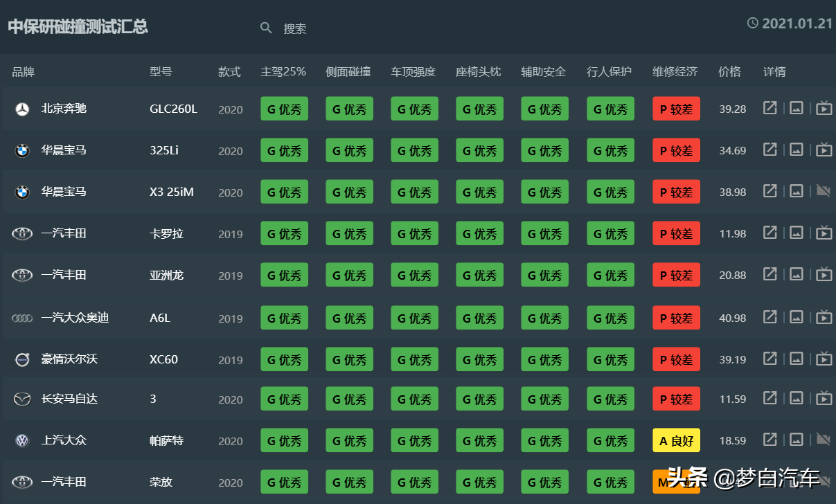View image gallery for 325Li row
The height and width of the screenshot is (504, 836).
797,150
